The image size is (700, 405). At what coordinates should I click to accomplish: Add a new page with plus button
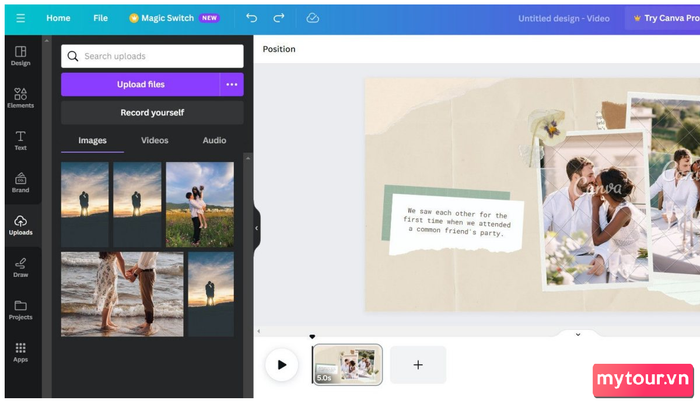[418, 365]
